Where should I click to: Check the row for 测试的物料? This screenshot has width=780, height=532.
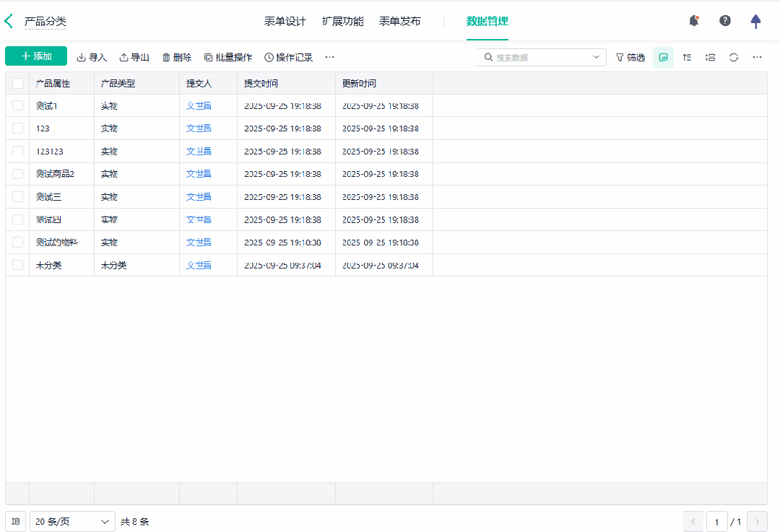coord(17,242)
